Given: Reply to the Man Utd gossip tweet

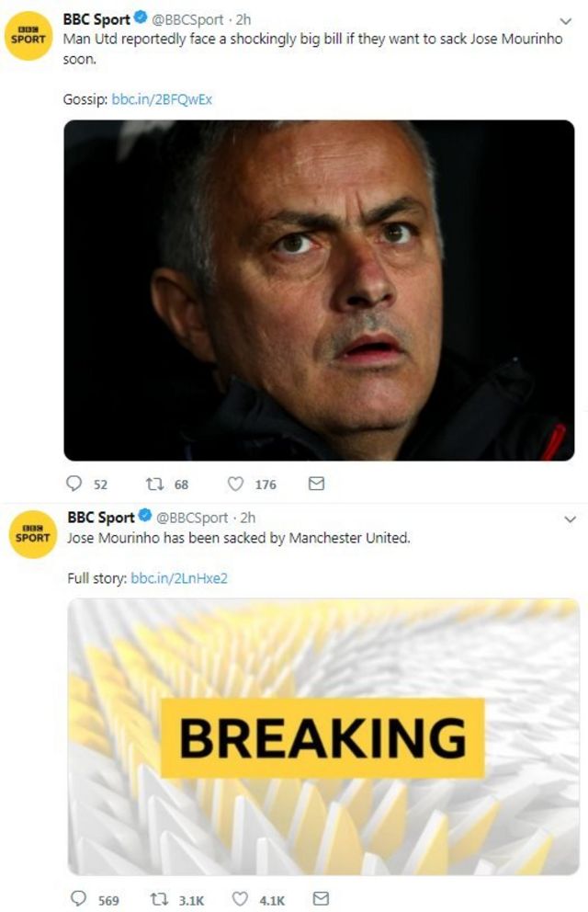Looking at the screenshot, I should (75, 484).
